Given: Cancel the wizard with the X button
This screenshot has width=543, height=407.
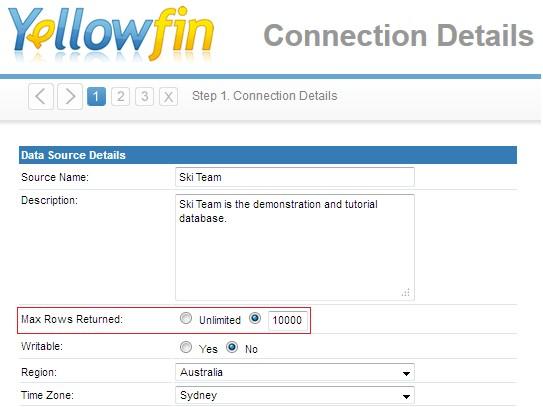Looking at the screenshot, I should click(x=168, y=96).
